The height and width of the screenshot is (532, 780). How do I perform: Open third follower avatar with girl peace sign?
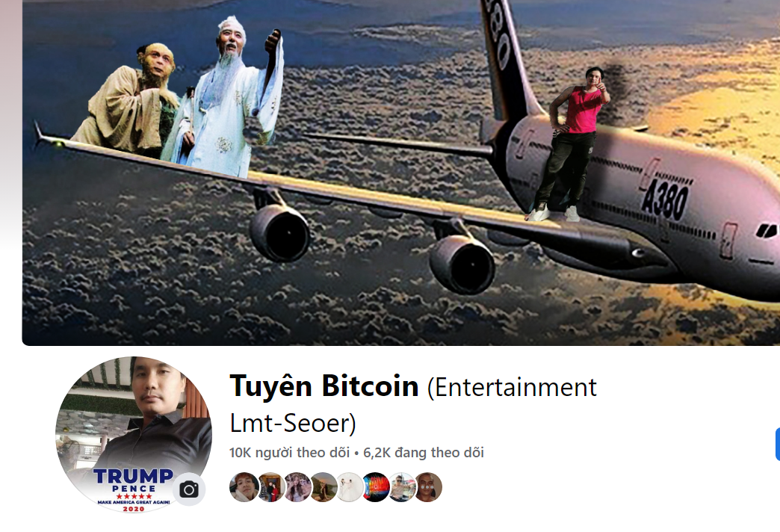coord(297,486)
